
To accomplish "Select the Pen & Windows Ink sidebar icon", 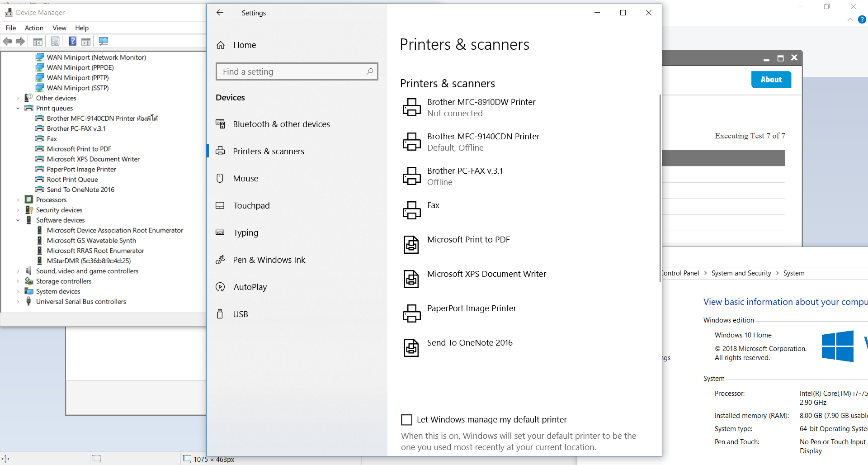I will click(220, 260).
